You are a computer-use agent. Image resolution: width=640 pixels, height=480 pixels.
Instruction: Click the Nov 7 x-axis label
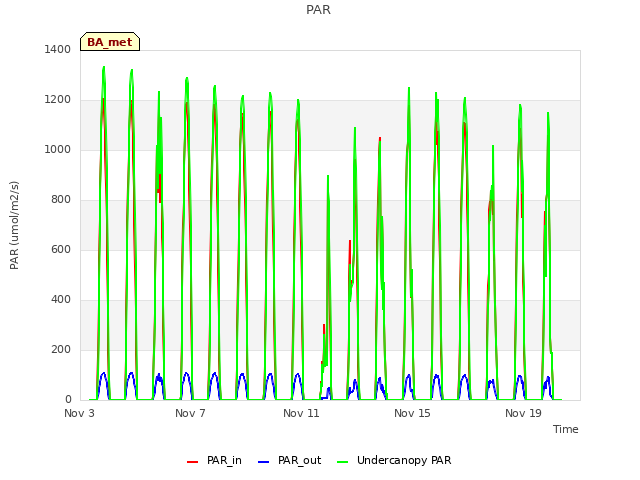[x=190, y=413]
